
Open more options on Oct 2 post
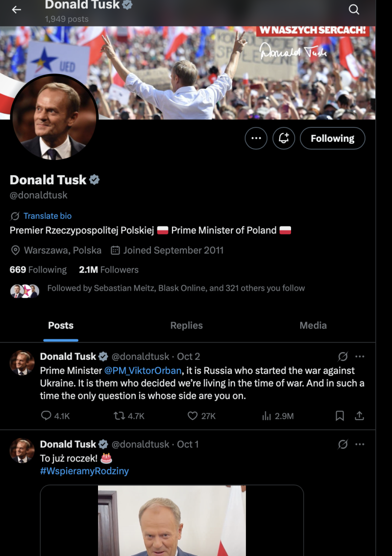click(360, 356)
